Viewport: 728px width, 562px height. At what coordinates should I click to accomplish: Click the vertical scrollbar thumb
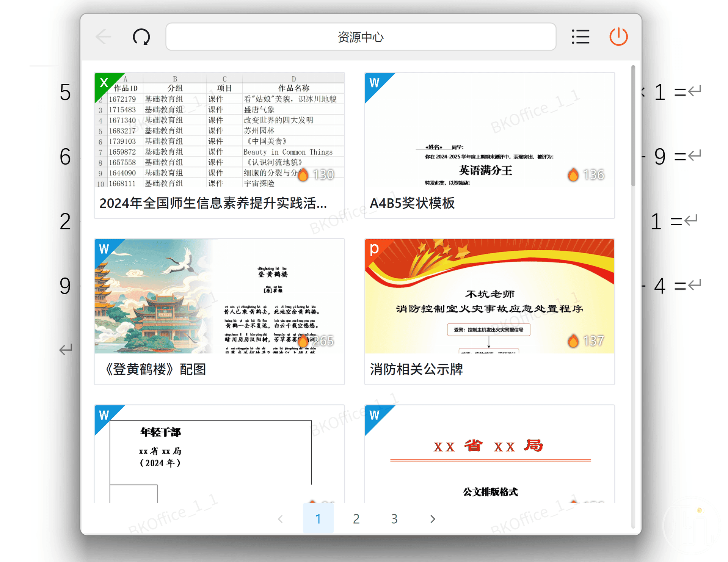pyautogui.click(x=633, y=125)
